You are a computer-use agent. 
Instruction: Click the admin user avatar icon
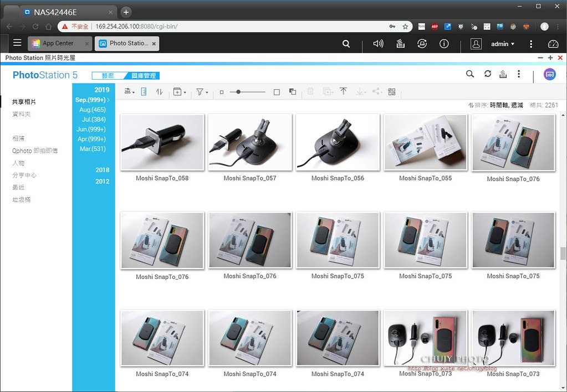pyautogui.click(x=476, y=44)
